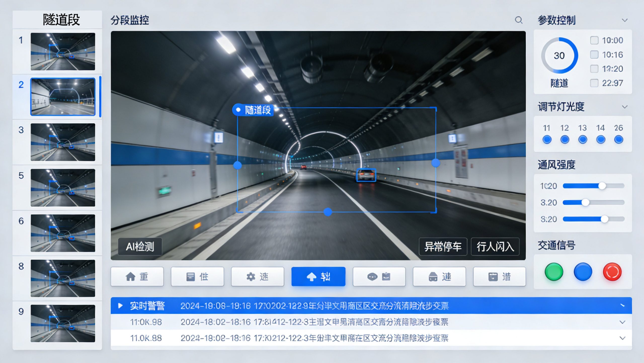The width and height of the screenshot is (644, 363).
Task: Expand the 11:0K.98 alert row
Action: pos(622,322)
